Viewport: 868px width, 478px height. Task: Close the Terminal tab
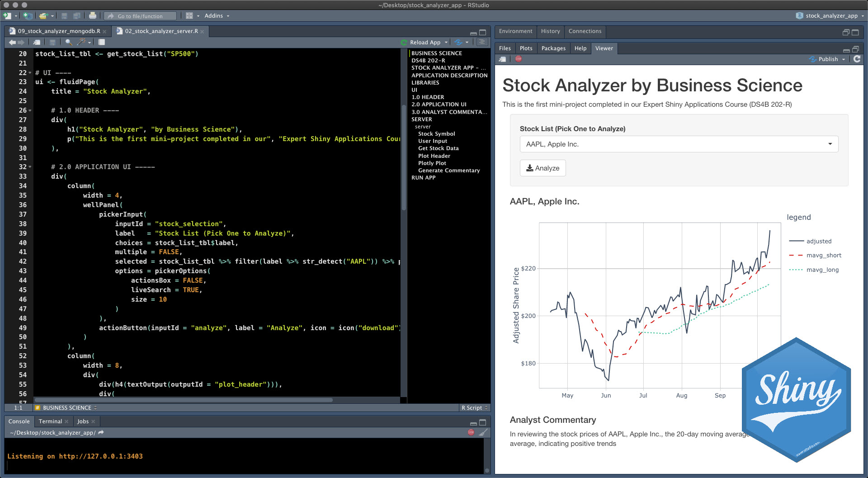tap(66, 421)
